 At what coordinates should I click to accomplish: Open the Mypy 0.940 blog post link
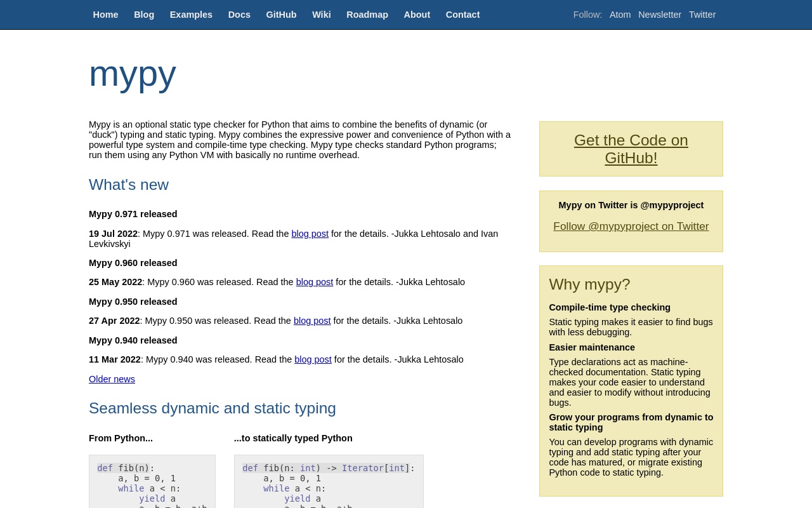point(313,359)
